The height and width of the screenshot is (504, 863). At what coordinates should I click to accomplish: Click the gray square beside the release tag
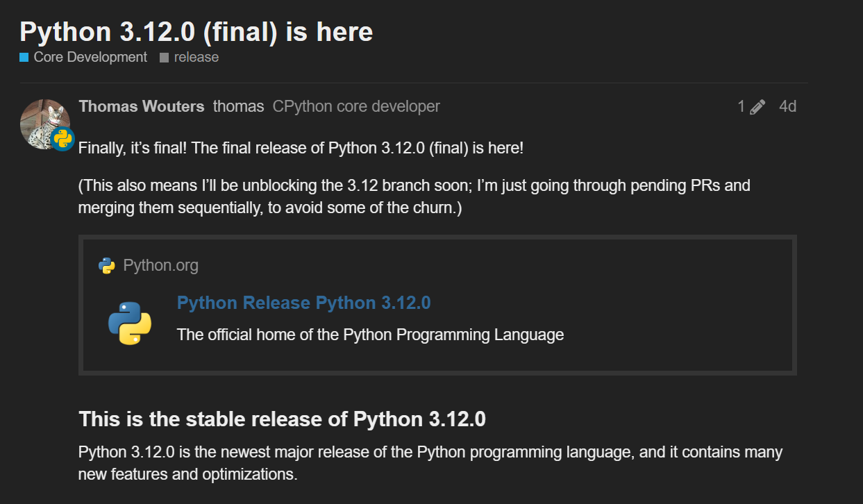[164, 57]
